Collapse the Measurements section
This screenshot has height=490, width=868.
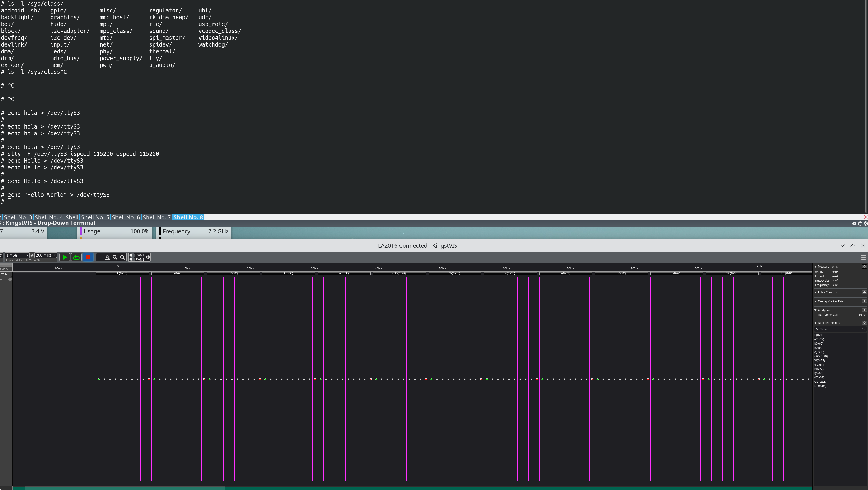click(x=815, y=266)
